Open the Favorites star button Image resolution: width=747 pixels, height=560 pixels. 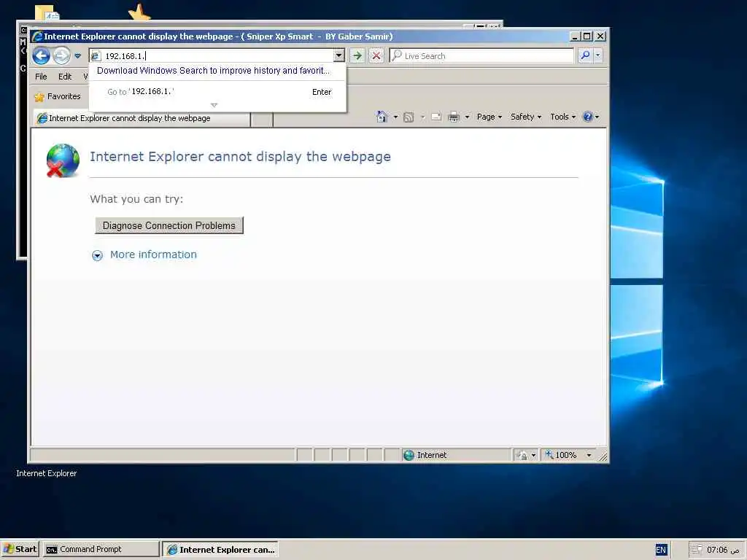pyautogui.click(x=58, y=97)
